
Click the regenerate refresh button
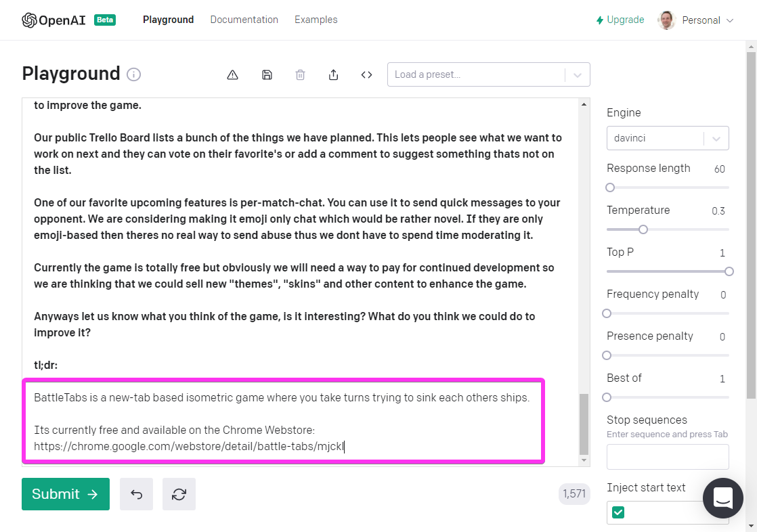click(179, 494)
